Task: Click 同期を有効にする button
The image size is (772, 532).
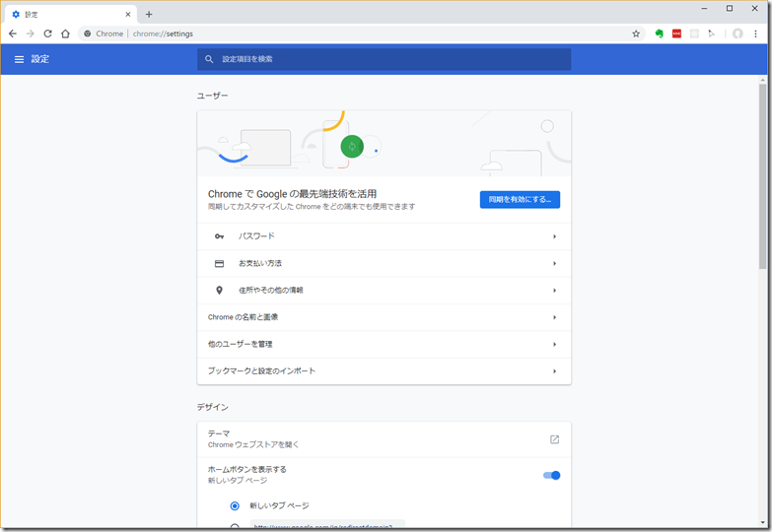Action: pyautogui.click(x=520, y=199)
